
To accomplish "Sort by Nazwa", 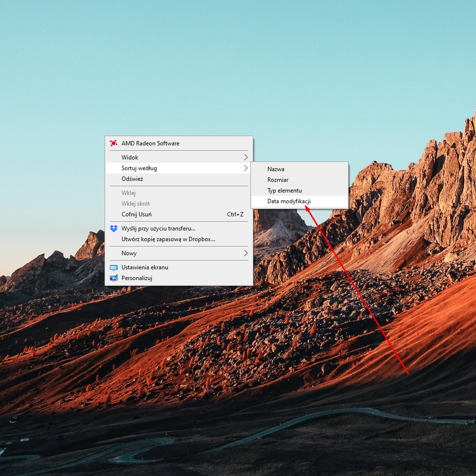I will tap(276, 169).
